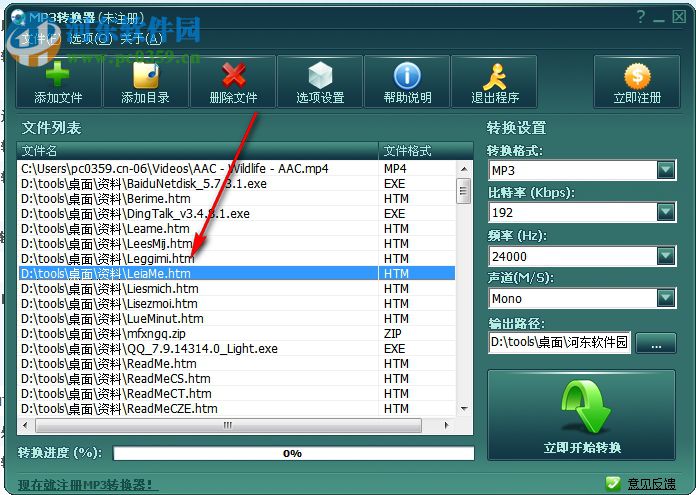Expand the frequency 24000 dropdown
The height and width of the screenshot is (495, 696).
(x=665, y=256)
